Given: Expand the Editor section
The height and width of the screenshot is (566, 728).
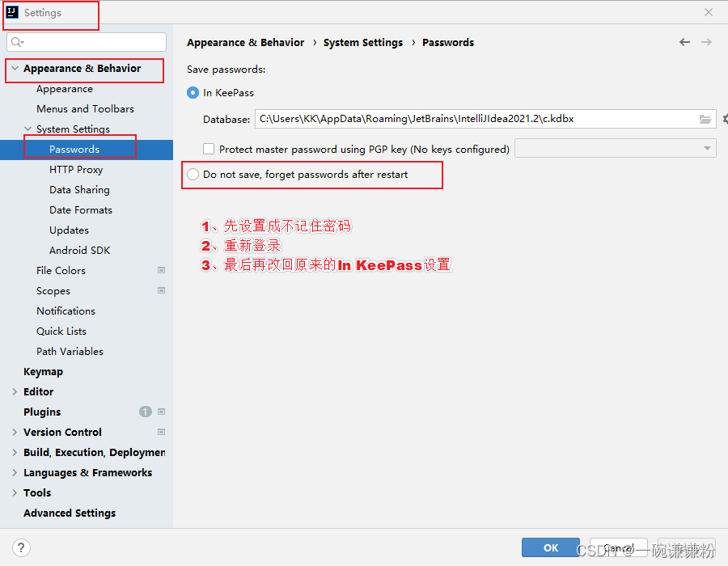Looking at the screenshot, I should 15,391.
